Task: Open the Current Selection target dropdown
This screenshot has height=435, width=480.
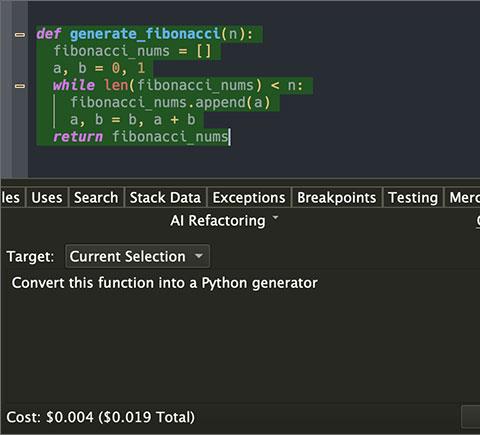Action: tap(137, 256)
